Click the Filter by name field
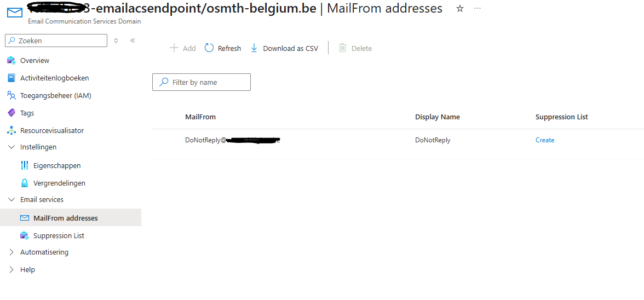The image size is (644, 300). 202,82
